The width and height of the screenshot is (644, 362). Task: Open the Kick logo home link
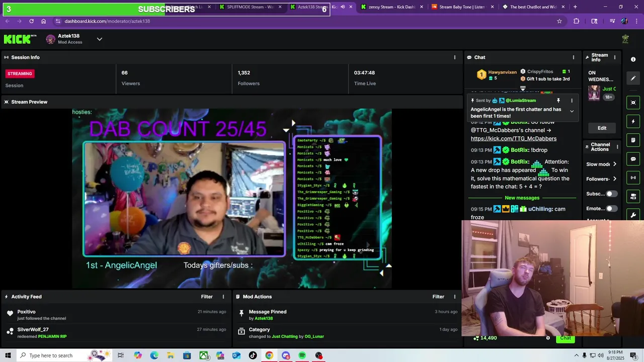tap(20, 39)
